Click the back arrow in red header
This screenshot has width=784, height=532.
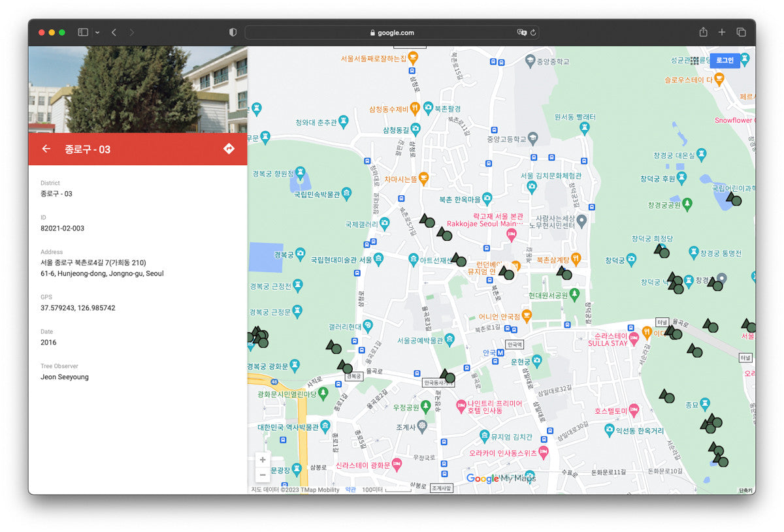(46, 149)
